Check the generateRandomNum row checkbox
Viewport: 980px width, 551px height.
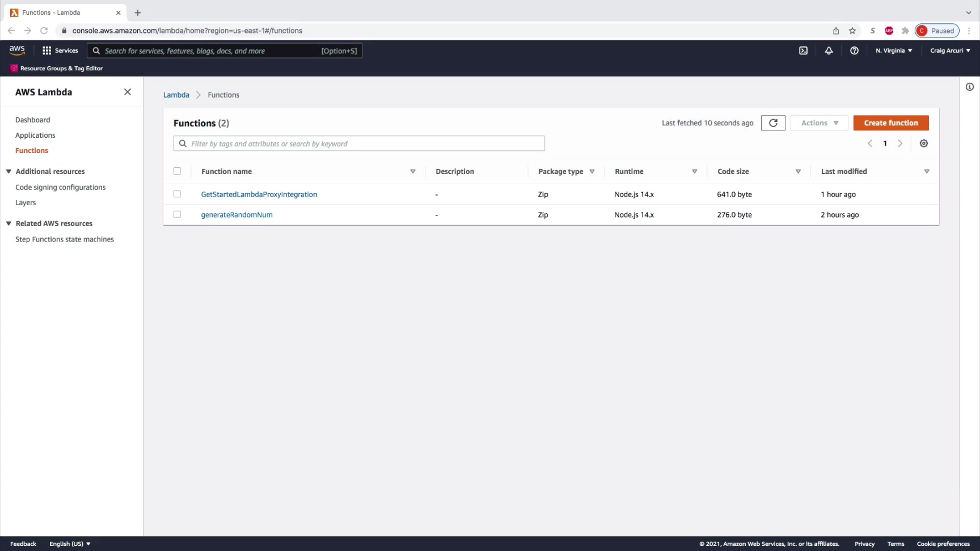[177, 214]
